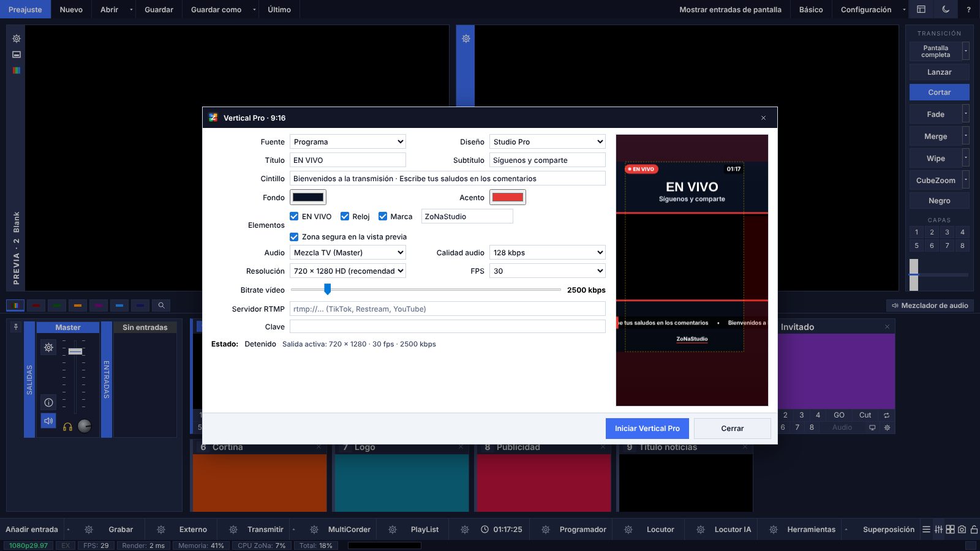Pick the Fondo color swatch
The width and height of the screenshot is (980, 551).
pos(308,197)
